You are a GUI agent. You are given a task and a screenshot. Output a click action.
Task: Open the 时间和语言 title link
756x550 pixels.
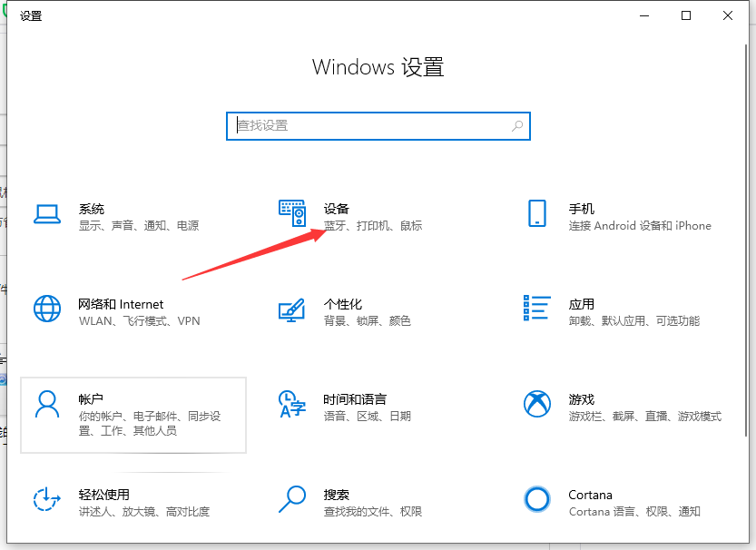pyautogui.click(x=355, y=399)
